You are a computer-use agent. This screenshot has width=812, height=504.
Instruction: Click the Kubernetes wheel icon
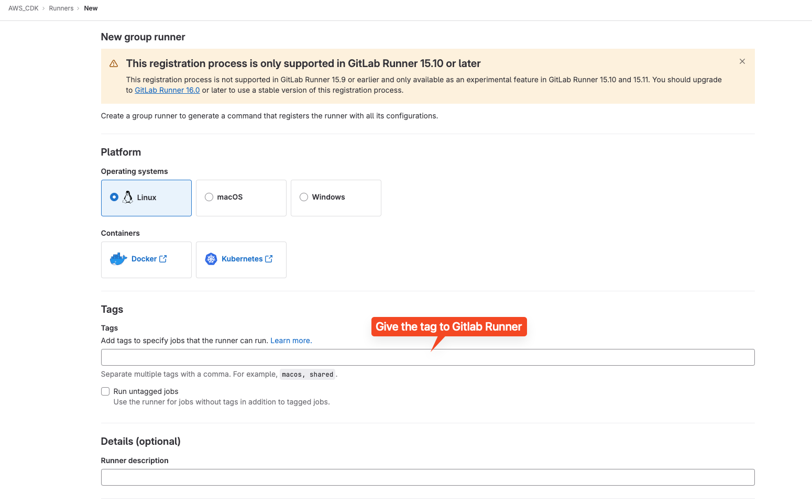click(211, 259)
